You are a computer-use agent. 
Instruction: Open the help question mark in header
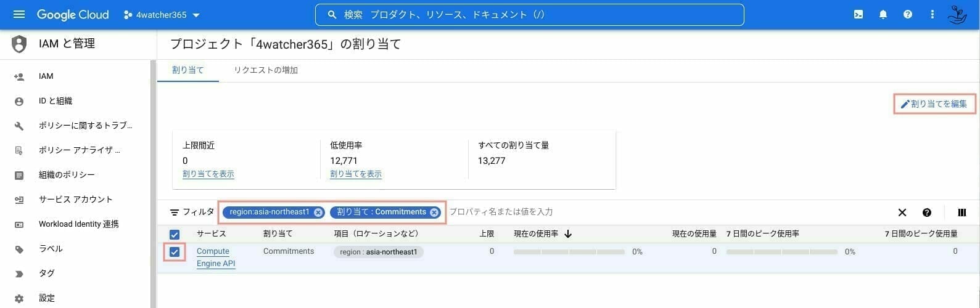tap(908, 15)
